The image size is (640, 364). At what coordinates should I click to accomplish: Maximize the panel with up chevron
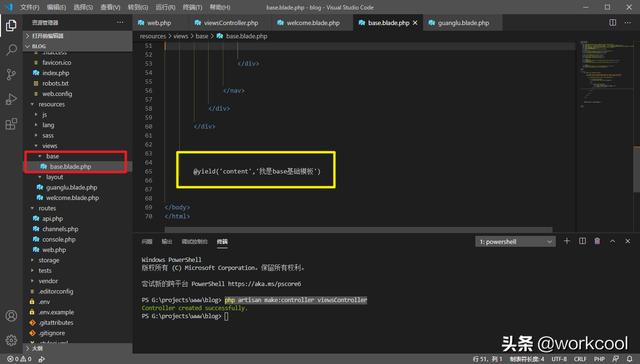click(612, 242)
